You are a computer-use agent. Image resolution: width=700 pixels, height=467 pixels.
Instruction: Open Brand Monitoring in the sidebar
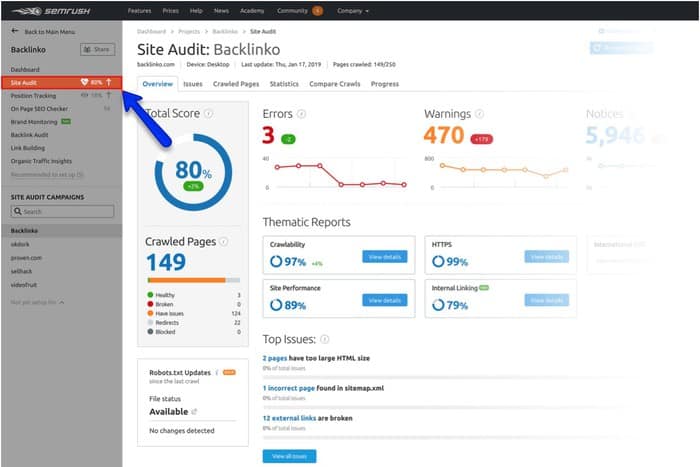click(x=34, y=122)
